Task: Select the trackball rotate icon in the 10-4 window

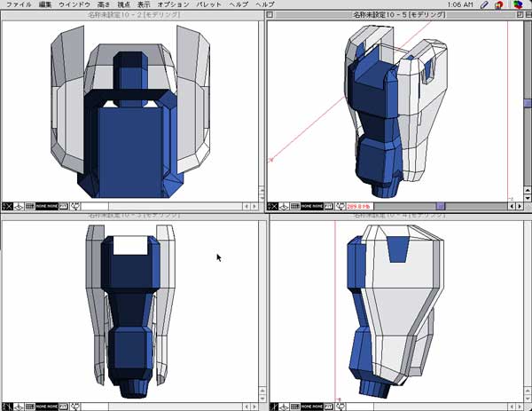Action: coord(340,407)
